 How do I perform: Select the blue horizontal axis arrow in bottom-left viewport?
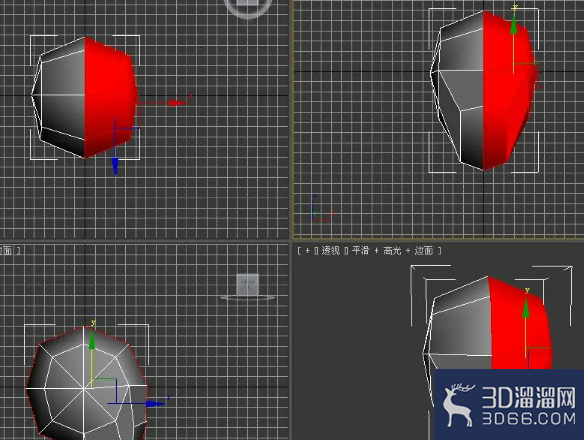click(155, 403)
